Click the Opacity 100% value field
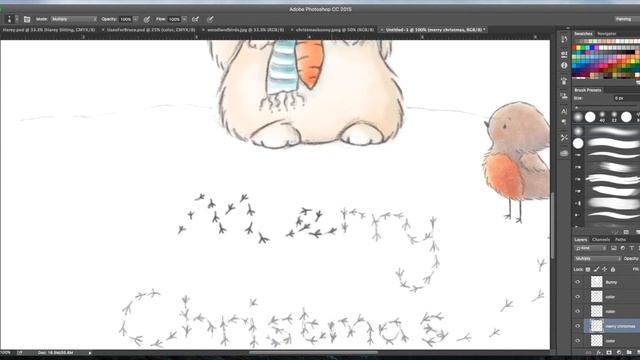The image size is (640, 360). 126,19
